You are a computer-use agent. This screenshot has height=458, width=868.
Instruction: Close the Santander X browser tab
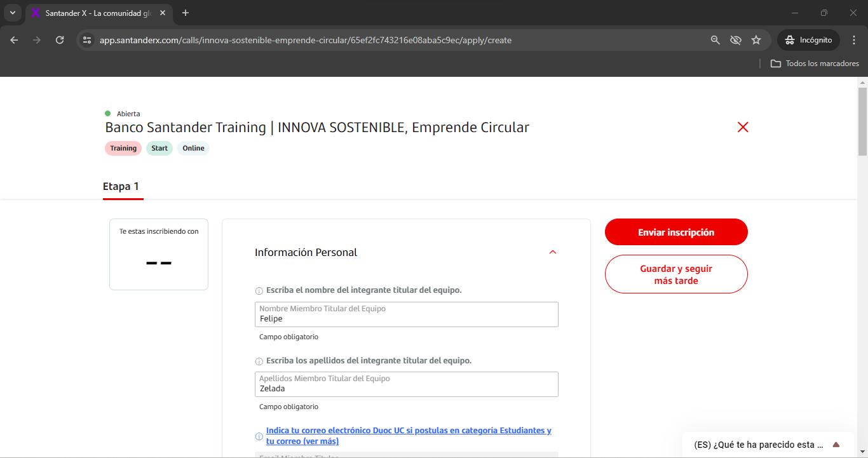[163, 13]
